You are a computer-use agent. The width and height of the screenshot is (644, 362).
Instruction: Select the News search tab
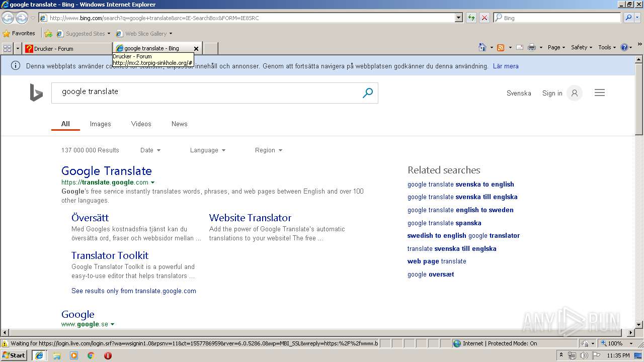point(179,124)
